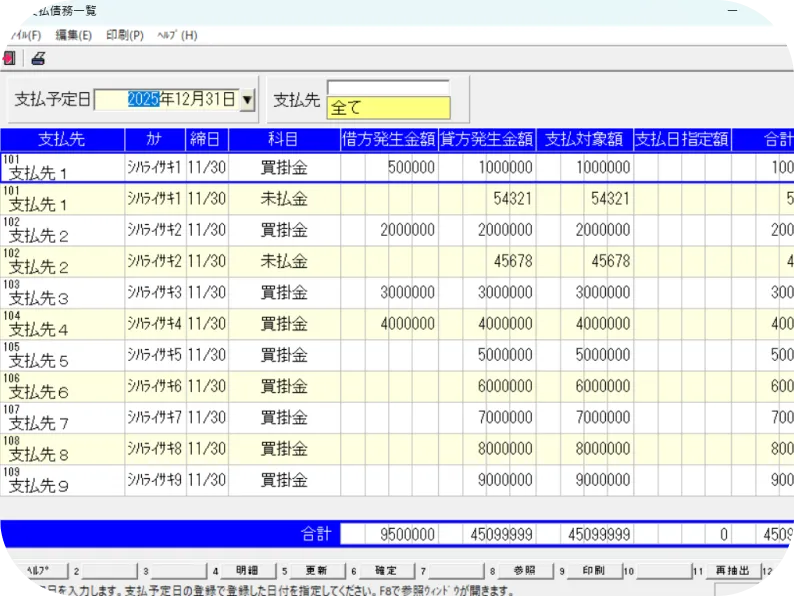Open the 印刷(P) menu
Viewport: 794px width, 596px height.
[125, 35]
